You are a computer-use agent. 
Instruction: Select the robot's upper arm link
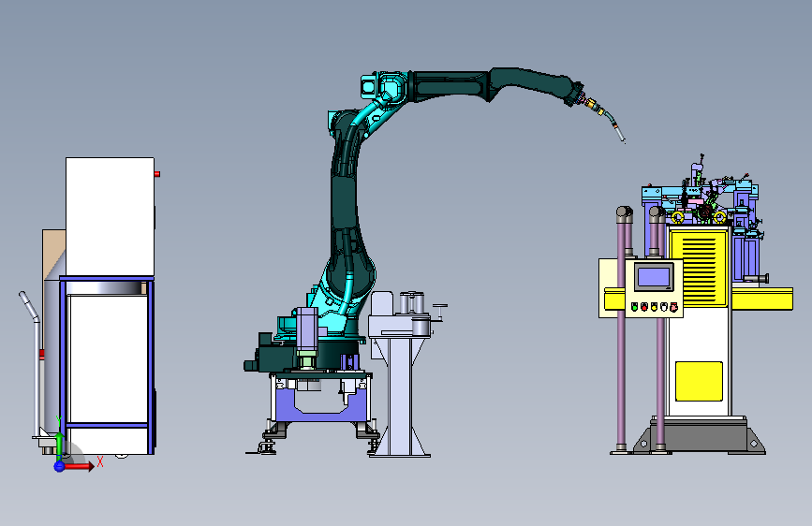click(x=346, y=202)
